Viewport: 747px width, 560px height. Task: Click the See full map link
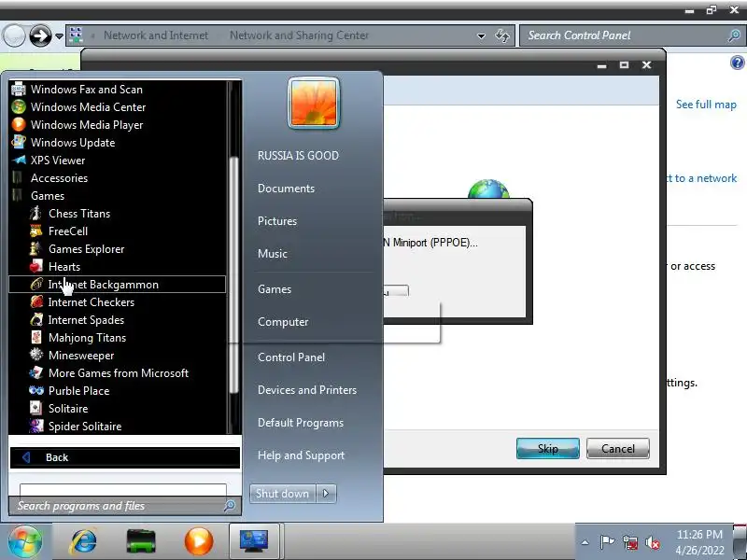pyautogui.click(x=706, y=105)
